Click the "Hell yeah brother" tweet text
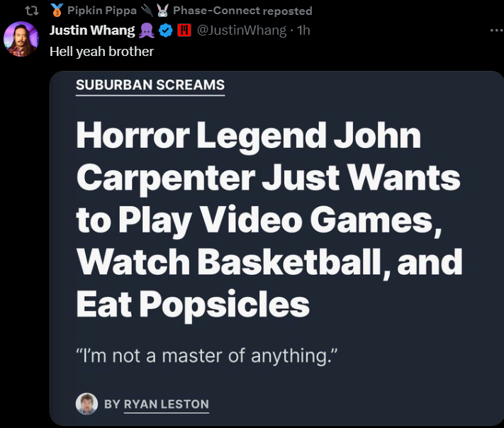The image size is (504, 428). (101, 52)
